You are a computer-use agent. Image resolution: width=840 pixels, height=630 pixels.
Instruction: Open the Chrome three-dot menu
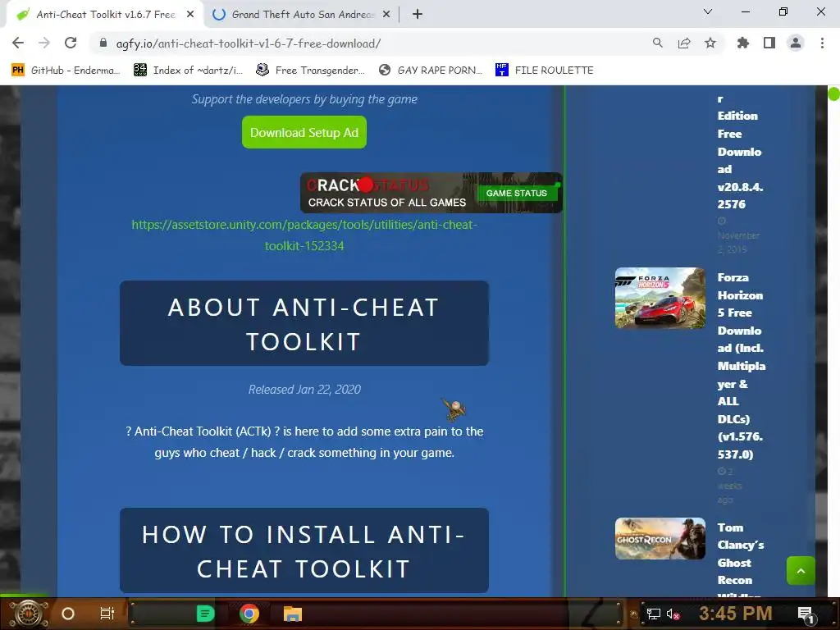pyautogui.click(x=822, y=43)
